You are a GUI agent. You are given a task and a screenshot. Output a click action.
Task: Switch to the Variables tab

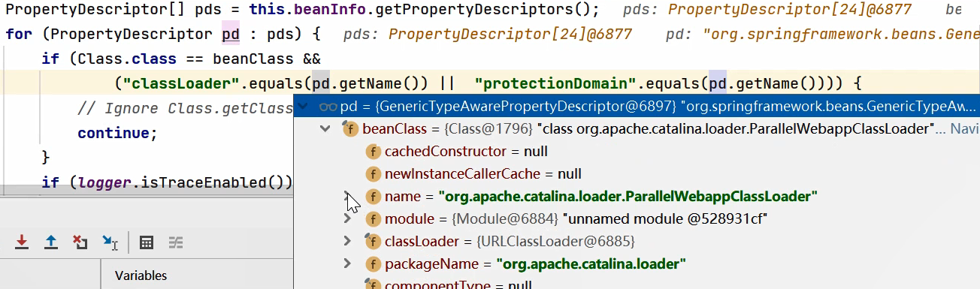141,275
